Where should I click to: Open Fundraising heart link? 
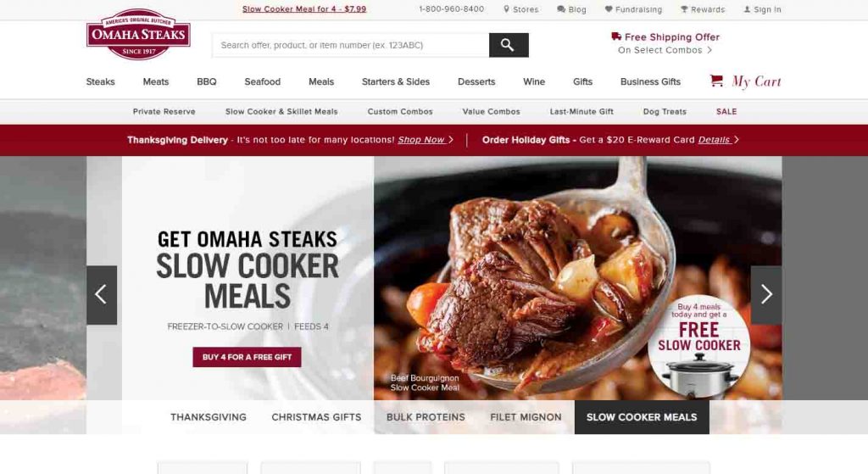(633, 9)
